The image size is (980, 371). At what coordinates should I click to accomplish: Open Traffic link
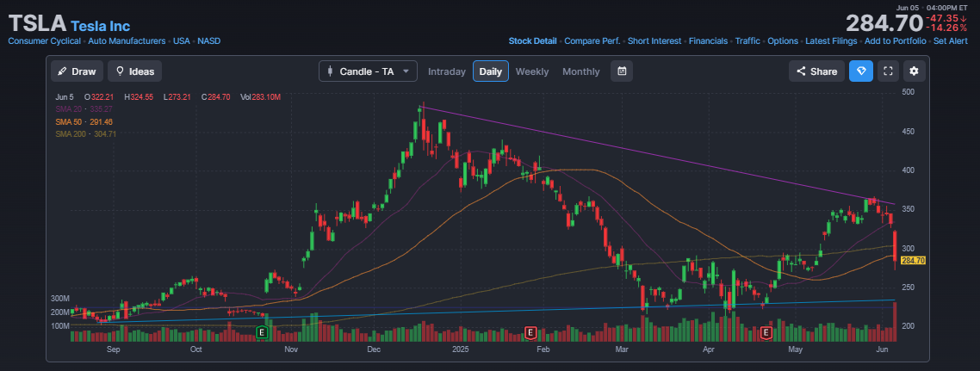[747, 40]
